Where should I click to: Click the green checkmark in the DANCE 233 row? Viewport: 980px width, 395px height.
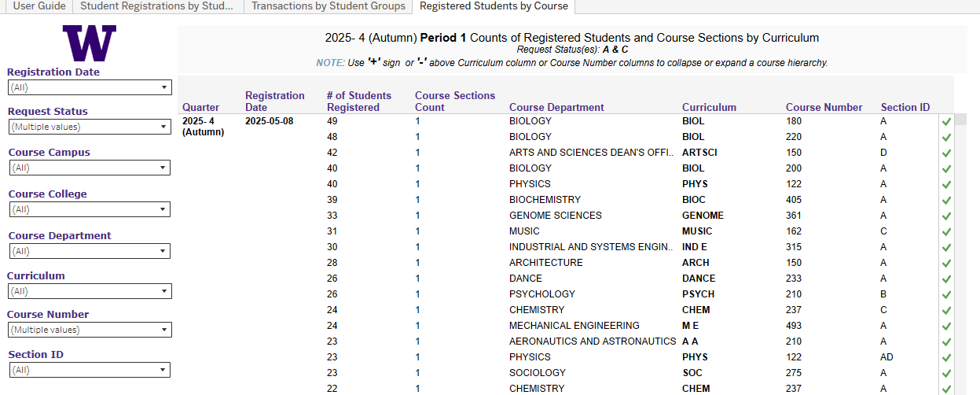tap(946, 279)
